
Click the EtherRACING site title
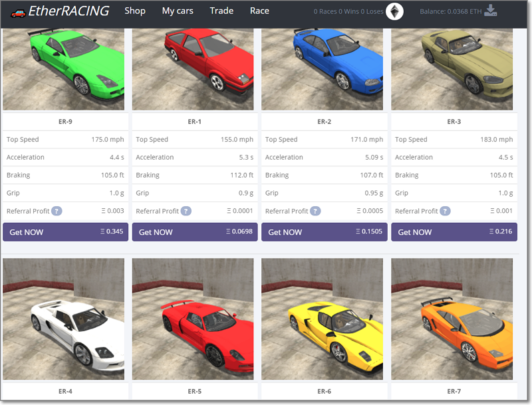point(68,11)
